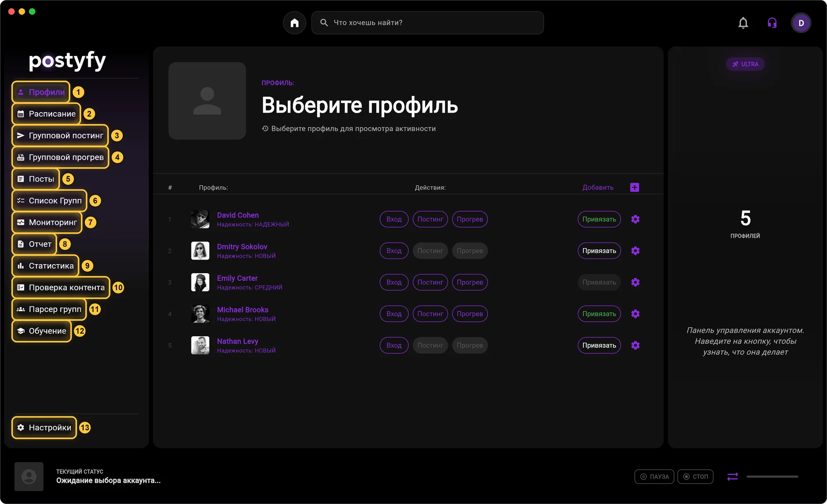Open settings gear for Emily Carter
This screenshot has width=827, height=504.
pos(636,282)
